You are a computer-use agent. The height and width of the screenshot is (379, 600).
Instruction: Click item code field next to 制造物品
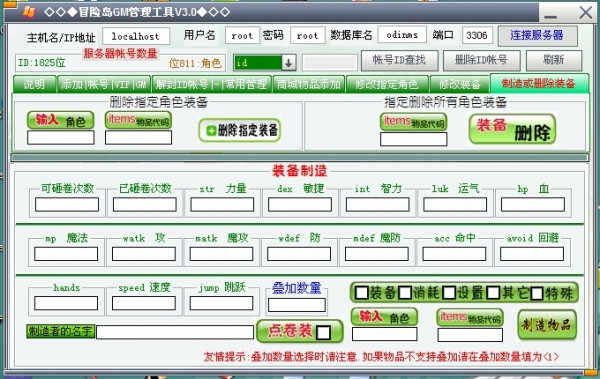470,335
